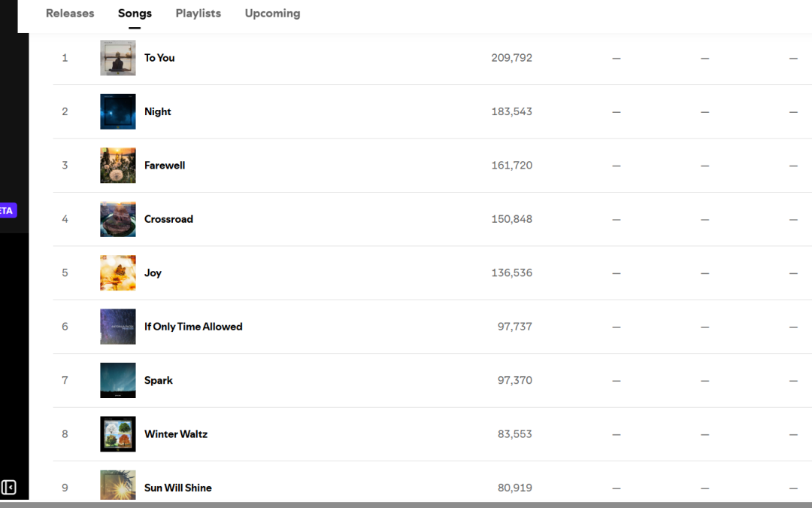
Task: Open the song 'Winter Waltz'
Action: point(176,433)
